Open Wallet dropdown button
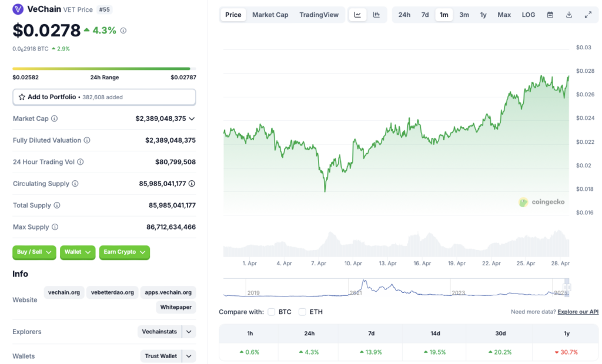The image size is (602, 364). [78, 252]
